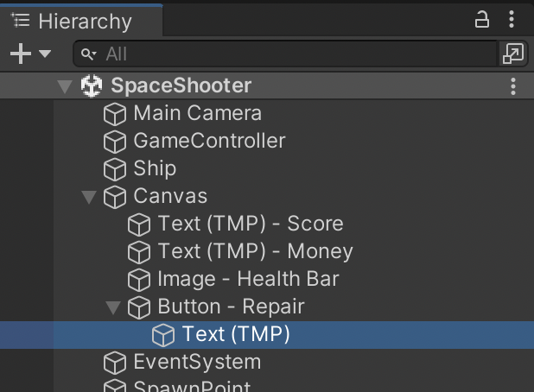The width and height of the screenshot is (534, 392).
Task: Click the EventSystem cube icon
Action: (x=115, y=363)
